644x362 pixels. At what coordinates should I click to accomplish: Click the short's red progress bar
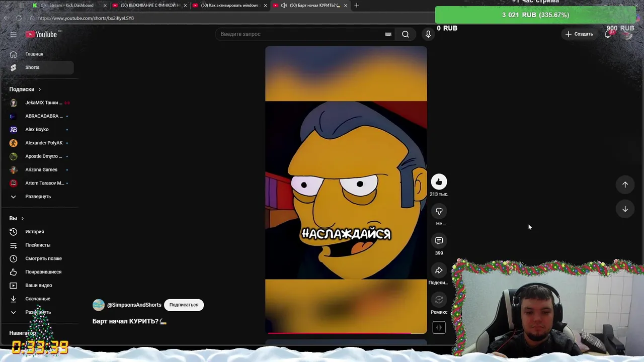[x=346, y=333]
